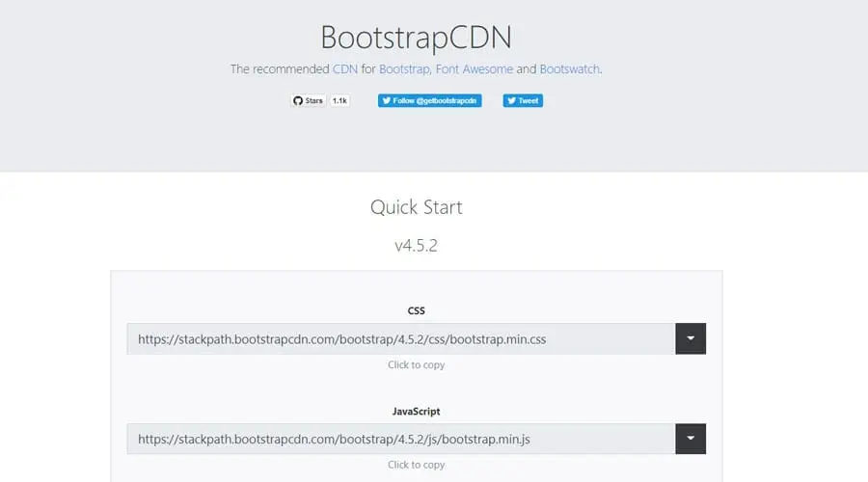The width and height of the screenshot is (868, 482).
Task: Copy the CSS bootstrap.min.css URL field
Action: [401, 338]
